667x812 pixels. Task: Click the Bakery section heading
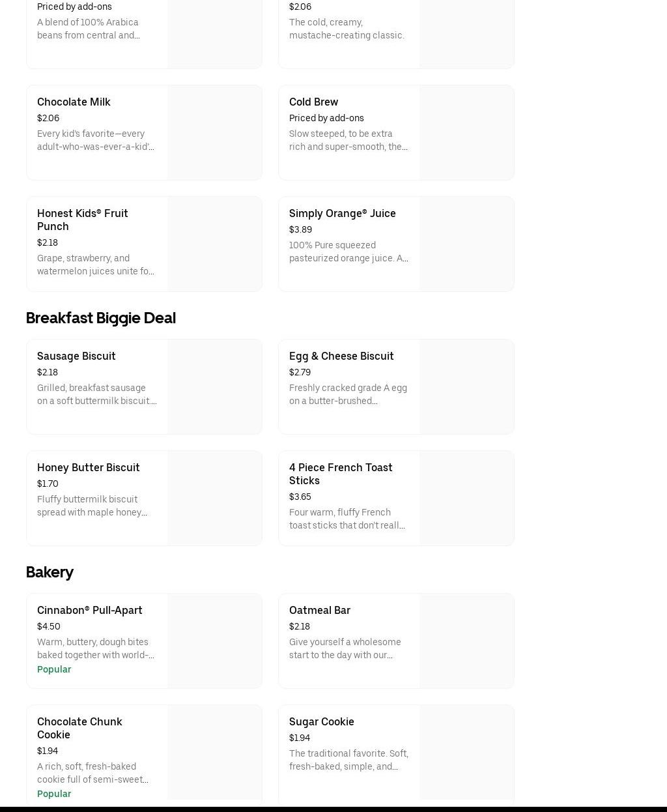tap(50, 572)
